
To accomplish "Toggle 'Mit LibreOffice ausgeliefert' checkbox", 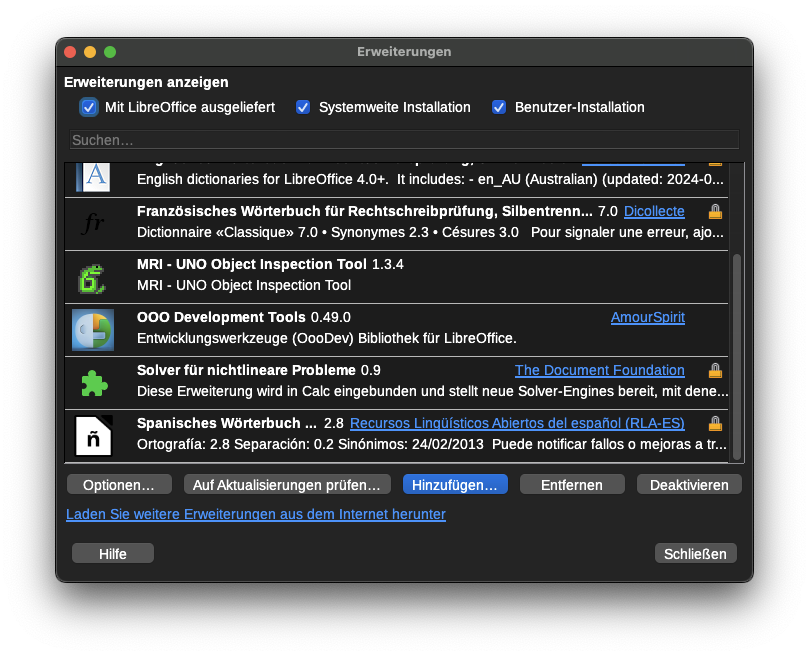I will click(x=89, y=107).
